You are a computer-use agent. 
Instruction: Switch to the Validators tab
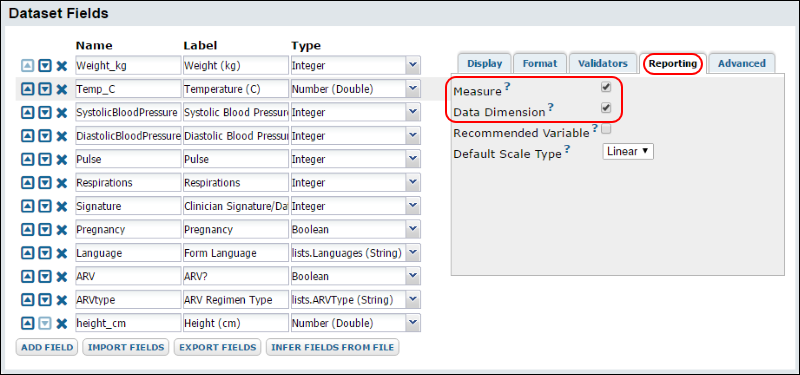click(x=603, y=64)
